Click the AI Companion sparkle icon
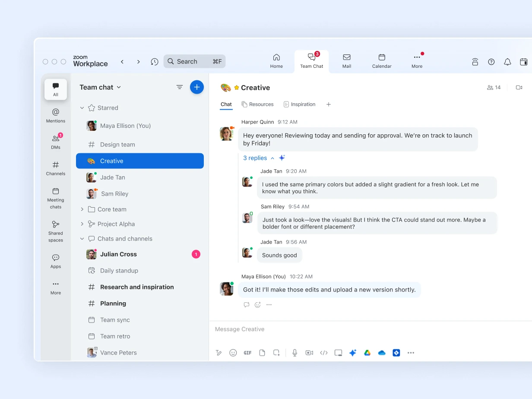This screenshot has height=399, width=532. point(353,353)
